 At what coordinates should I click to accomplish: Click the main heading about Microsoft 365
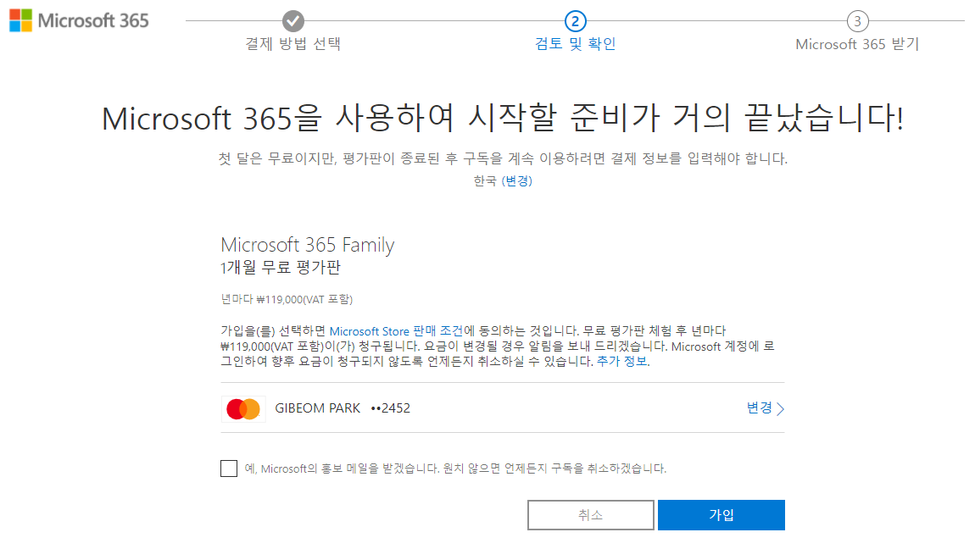coord(503,118)
